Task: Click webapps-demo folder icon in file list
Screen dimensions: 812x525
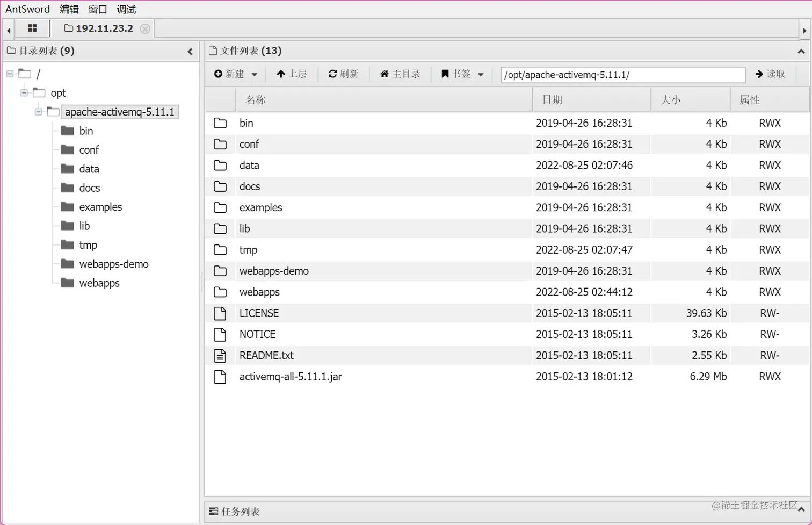Action: [220, 271]
